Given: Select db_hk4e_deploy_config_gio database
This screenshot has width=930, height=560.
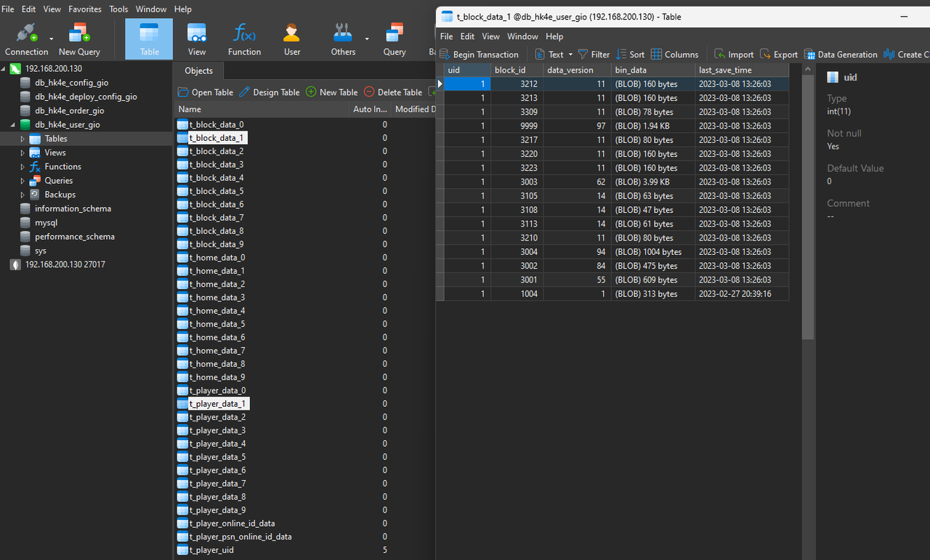Looking at the screenshot, I should [x=86, y=97].
